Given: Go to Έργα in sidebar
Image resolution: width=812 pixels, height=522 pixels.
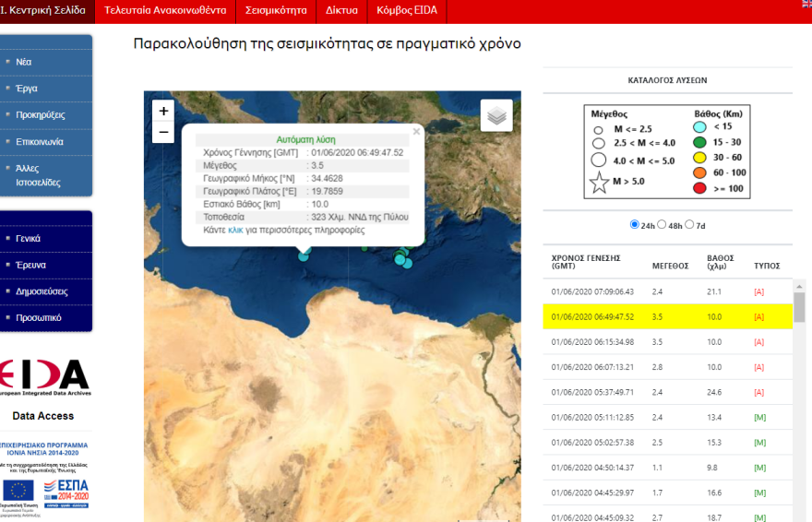Looking at the screenshot, I should point(27,89).
